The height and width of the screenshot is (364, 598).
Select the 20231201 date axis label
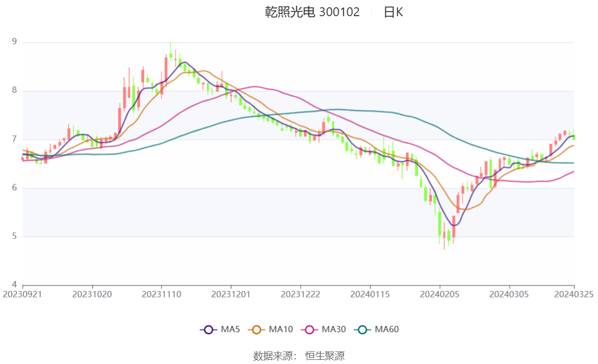pyautogui.click(x=231, y=295)
